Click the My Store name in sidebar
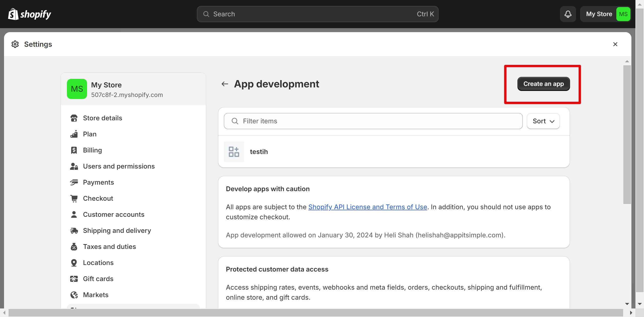Image resolution: width=644 pixels, height=317 pixels. coord(106,85)
